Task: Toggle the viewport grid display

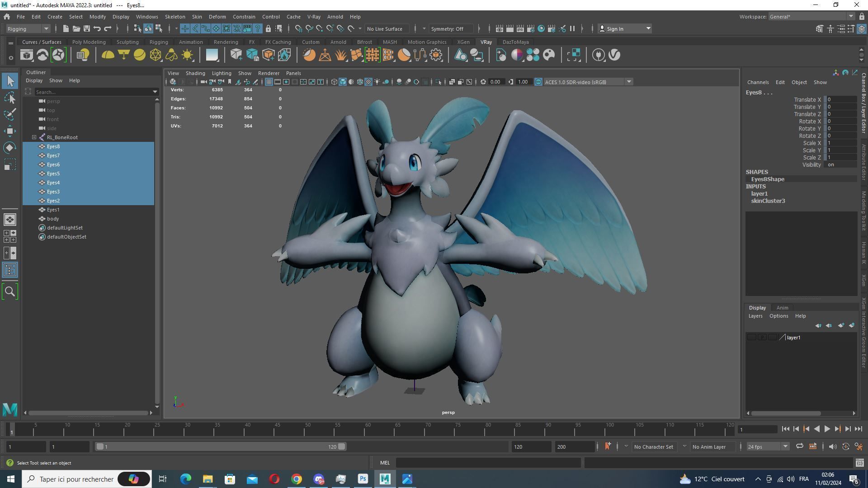Action: (x=269, y=82)
